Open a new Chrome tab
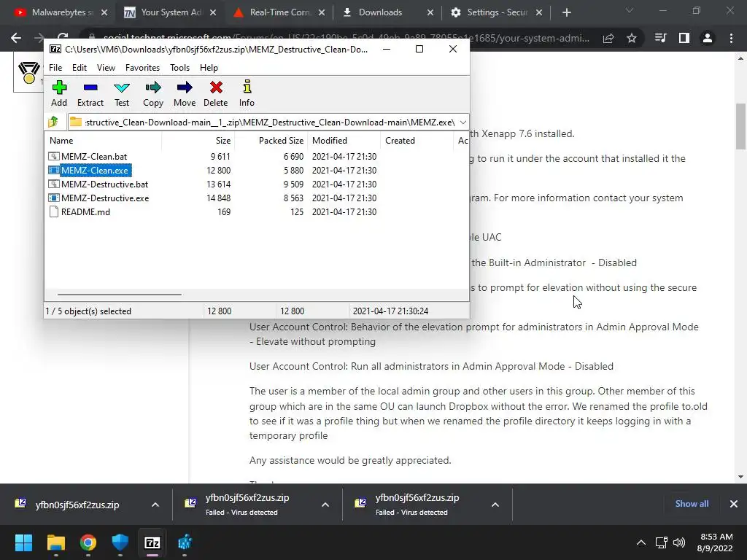This screenshot has width=747, height=560. [x=566, y=13]
